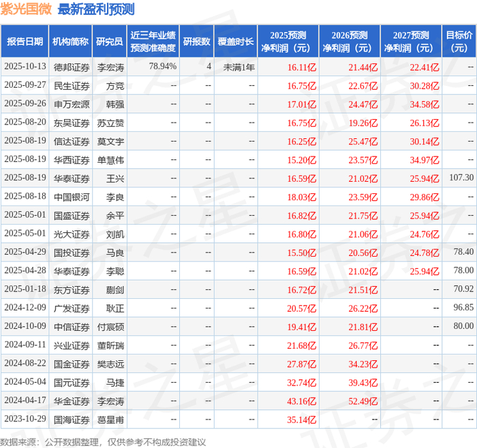Select institution 兴业证券
This screenshot has width=477, height=448.
point(72,346)
